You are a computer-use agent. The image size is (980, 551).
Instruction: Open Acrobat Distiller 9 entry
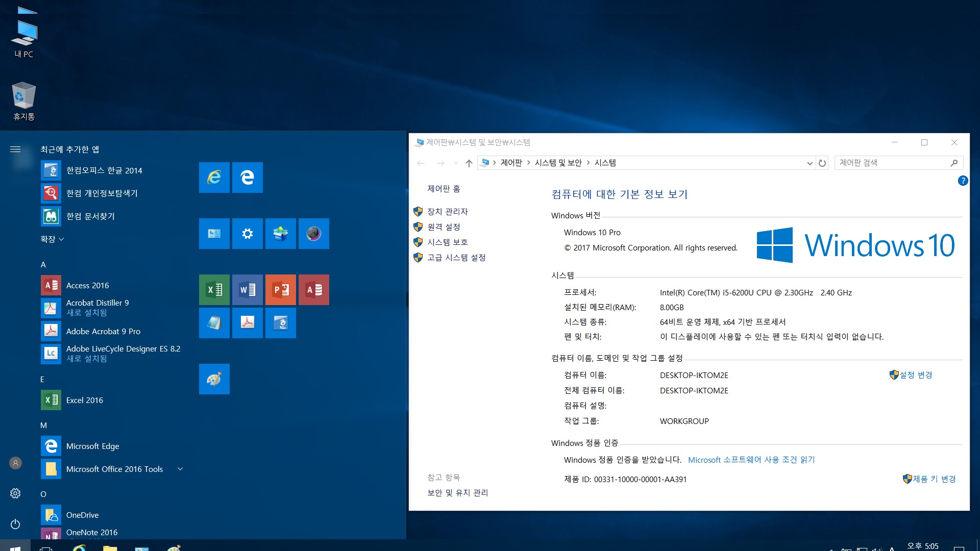tap(112, 308)
